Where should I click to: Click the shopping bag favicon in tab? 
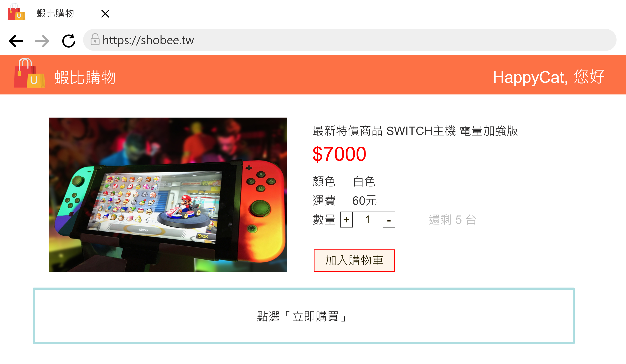pyautogui.click(x=16, y=12)
